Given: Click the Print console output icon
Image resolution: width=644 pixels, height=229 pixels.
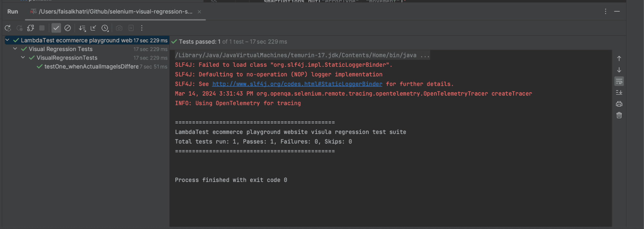Looking at the screenshot, I should tap(619, 104).
